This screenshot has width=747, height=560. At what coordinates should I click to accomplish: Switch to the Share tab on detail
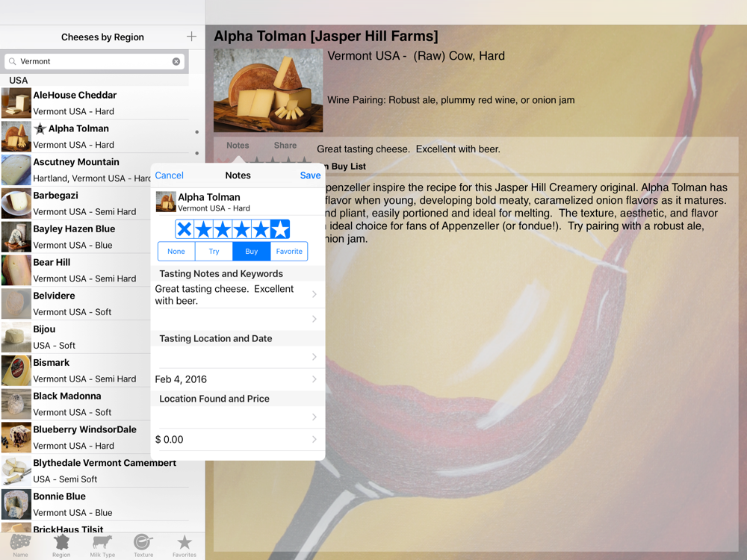[x=285, y=146]
